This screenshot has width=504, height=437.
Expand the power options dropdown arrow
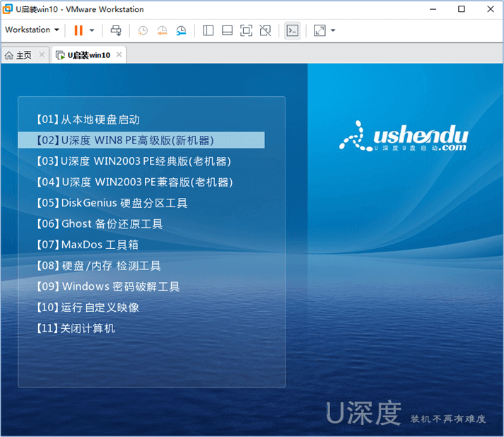92,30
